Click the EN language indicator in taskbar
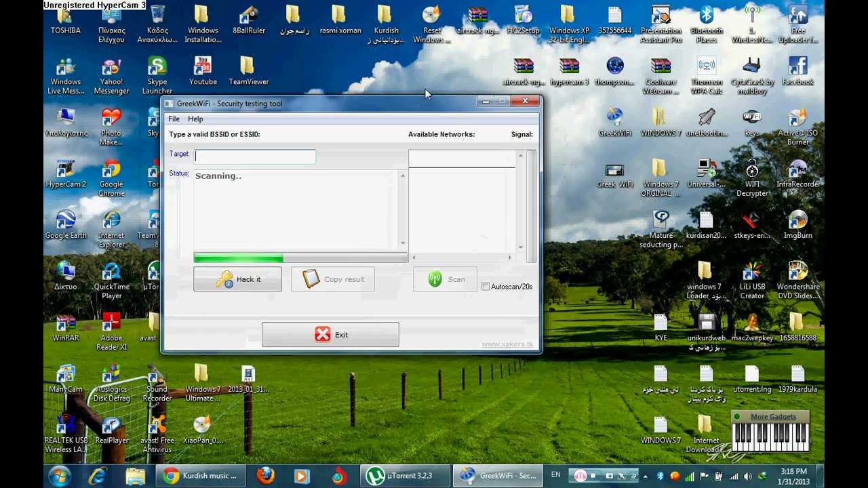Image resolution: width=868 pixels, height=488 pixels. pos(555,475)
